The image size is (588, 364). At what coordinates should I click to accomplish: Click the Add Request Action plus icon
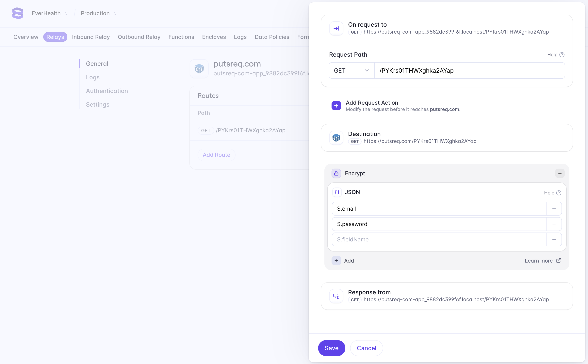pyautogui.click(x=336, y=105)
